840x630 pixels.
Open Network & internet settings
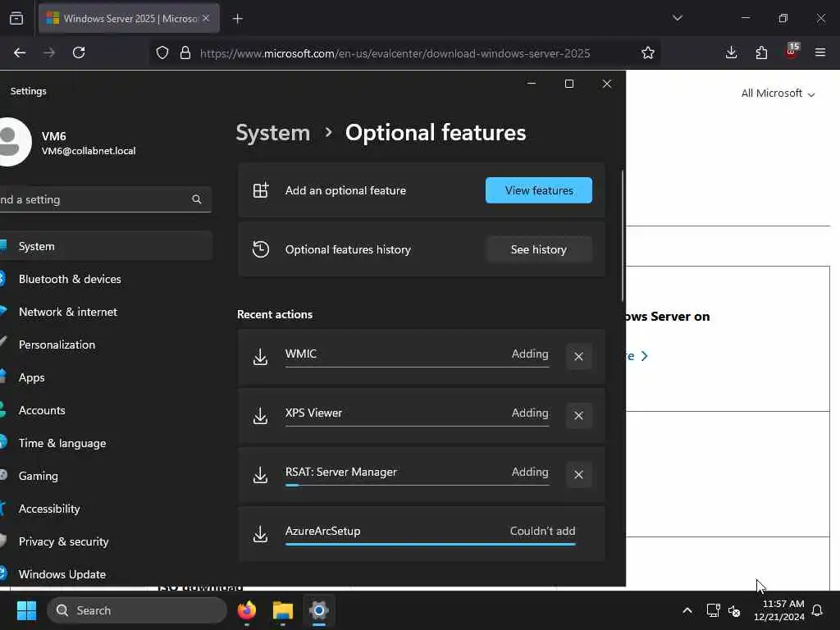pos(106,312)
